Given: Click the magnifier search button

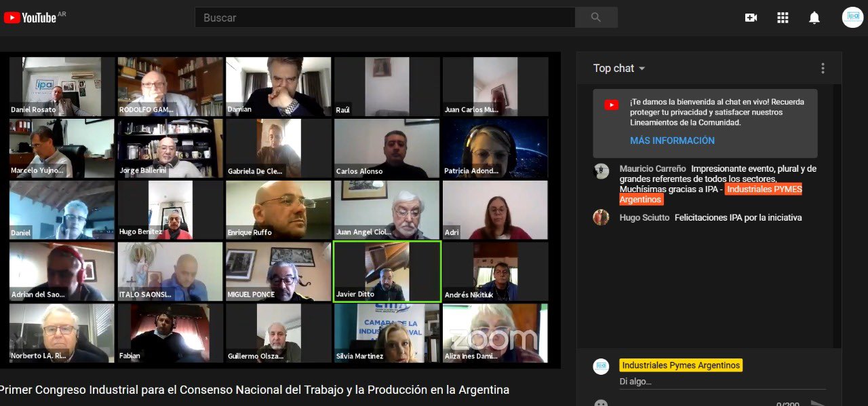Looking at the screenshot, I should [596, 18].
